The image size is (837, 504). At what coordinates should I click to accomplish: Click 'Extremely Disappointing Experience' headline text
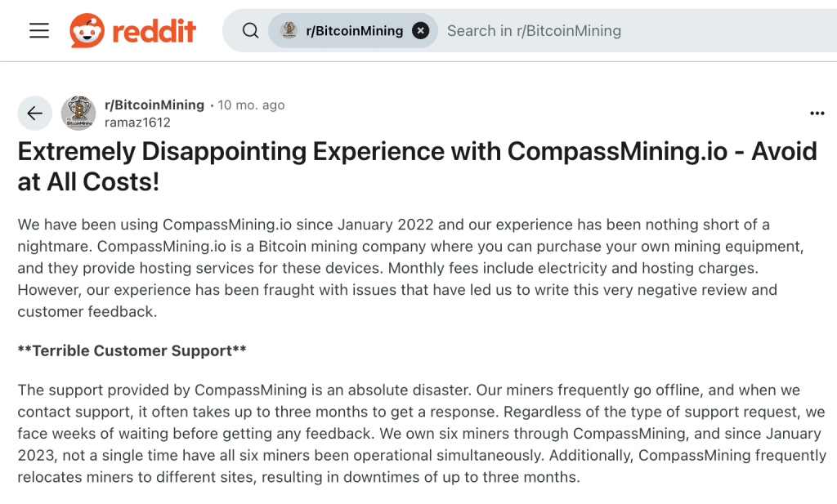pyautogui.click(x=262, y=152)
